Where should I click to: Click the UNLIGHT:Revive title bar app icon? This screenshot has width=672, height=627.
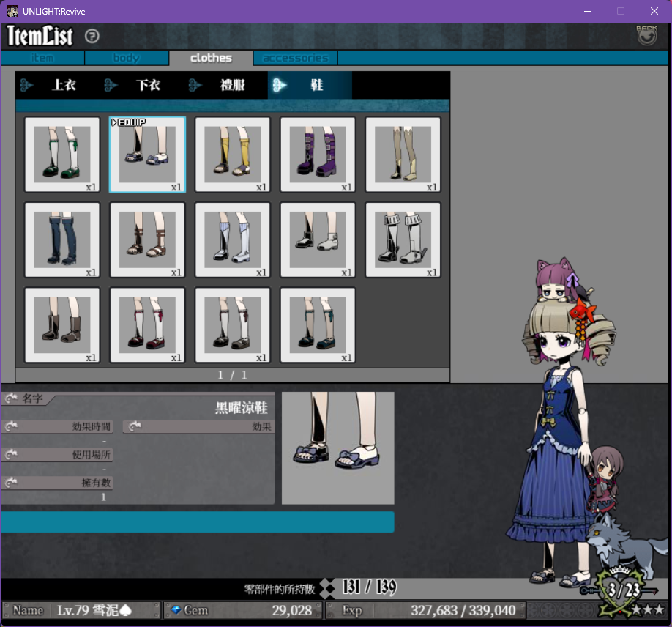click(12, 11)
